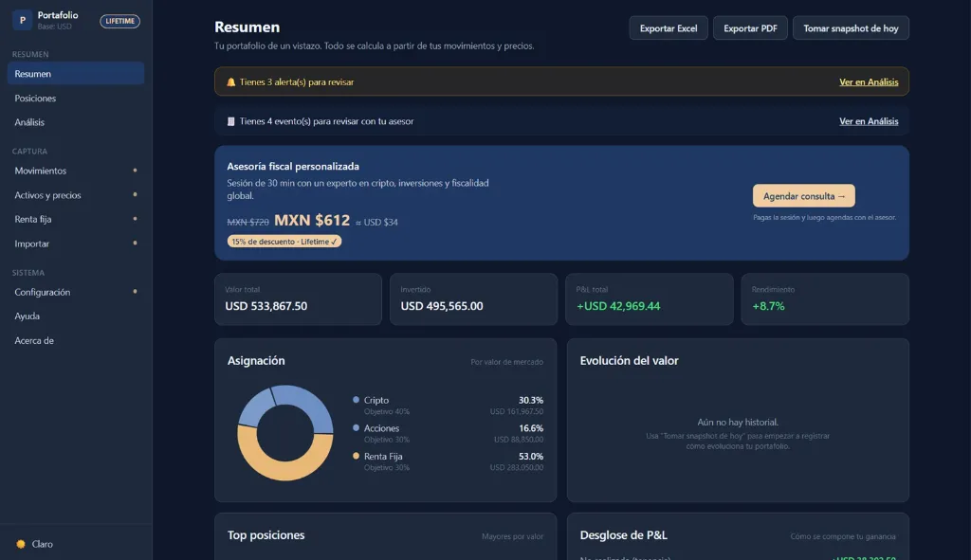This screenshot has width=971, height=560.
Task: Click the Valor total USD 533,867.50 card
Action: (x=298, y=299)
